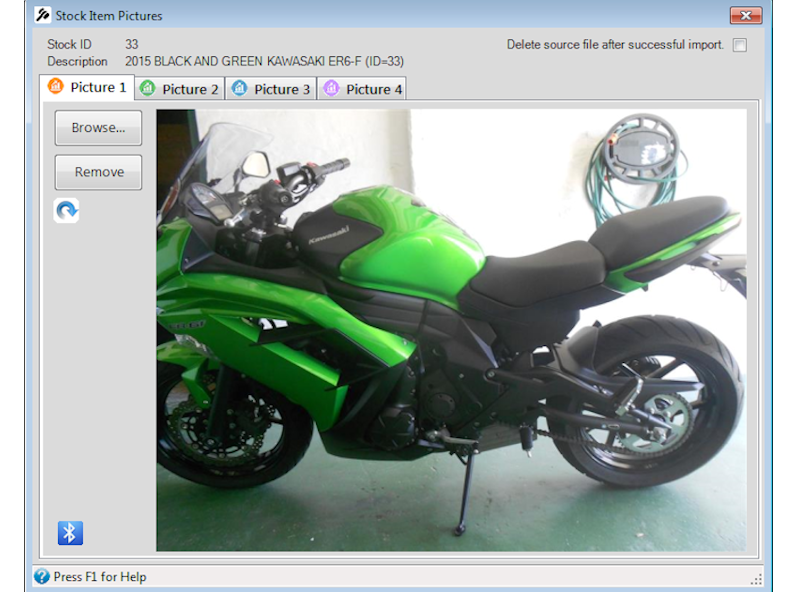Click the rotate picture arrow icon

66,210
